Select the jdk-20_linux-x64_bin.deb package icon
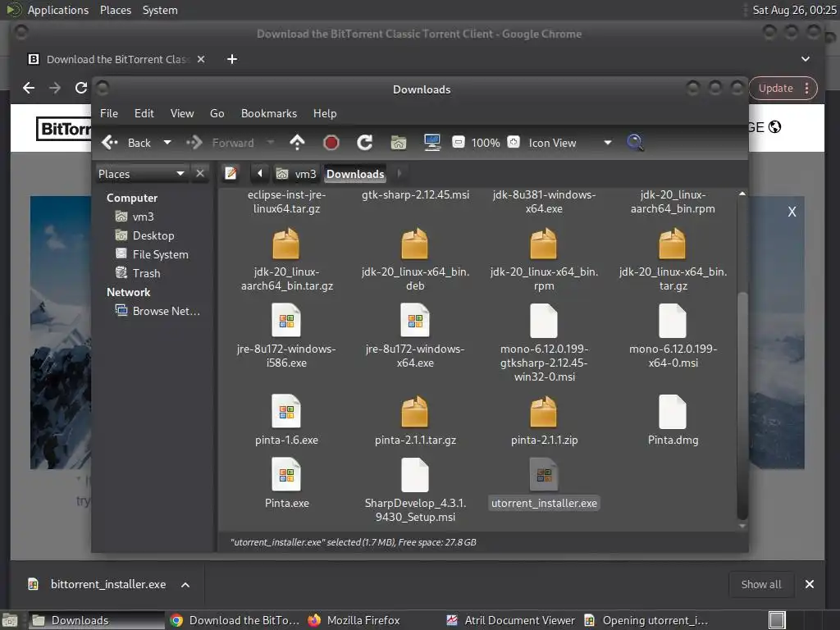This screenshot has width=840, height=630. tap(414, 244)
